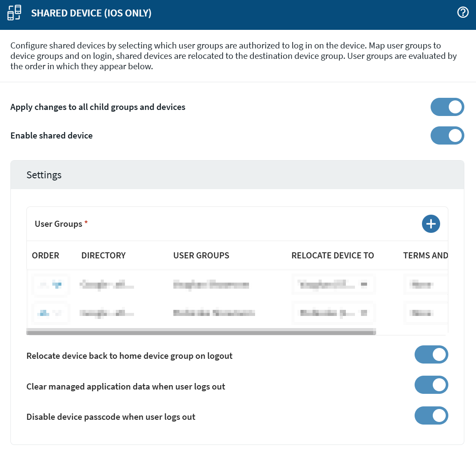Disable the Enable shared device switch
Image resolution: width=476 pixels, height=454 pixels.
pos(447,135)
